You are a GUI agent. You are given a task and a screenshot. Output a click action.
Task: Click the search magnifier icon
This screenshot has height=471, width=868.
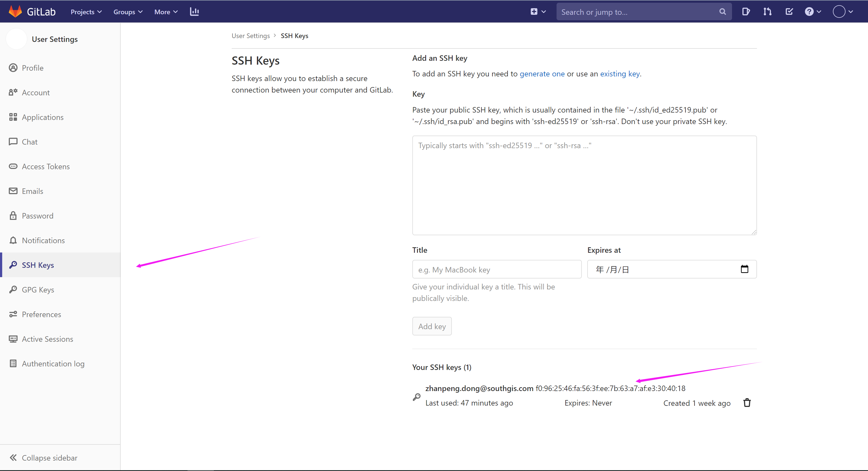(x=722, y=12)
